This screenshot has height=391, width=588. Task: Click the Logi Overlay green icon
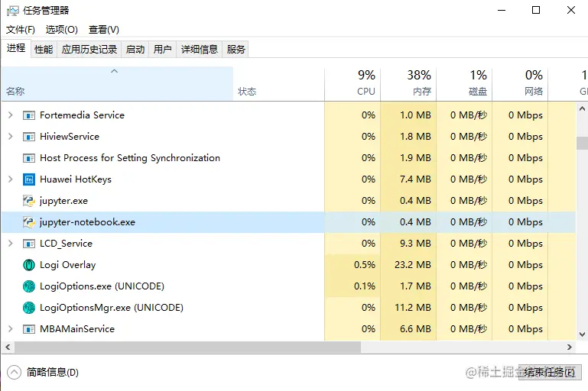tap(29, 265)
